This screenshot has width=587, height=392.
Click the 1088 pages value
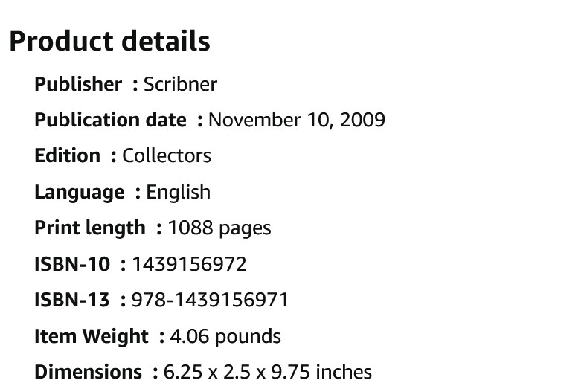[x=219, y=228]
